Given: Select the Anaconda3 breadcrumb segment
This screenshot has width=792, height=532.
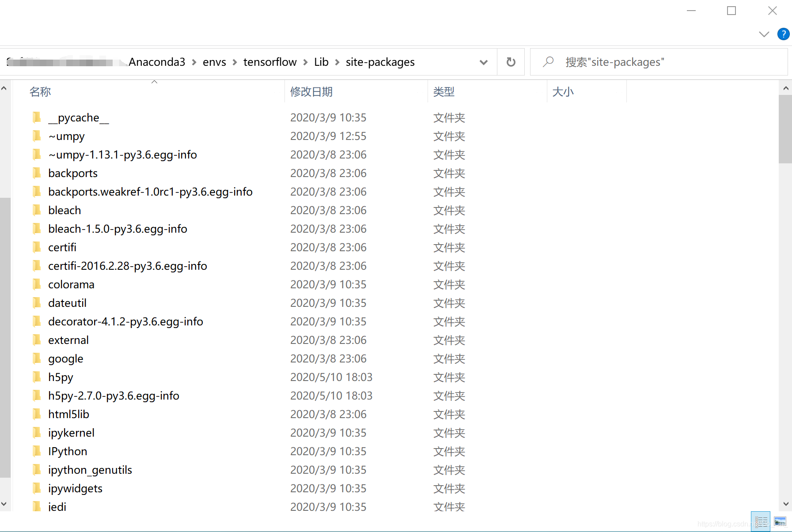Looking at the screenshot, I should pyautogui.click(x=157, y=62).
